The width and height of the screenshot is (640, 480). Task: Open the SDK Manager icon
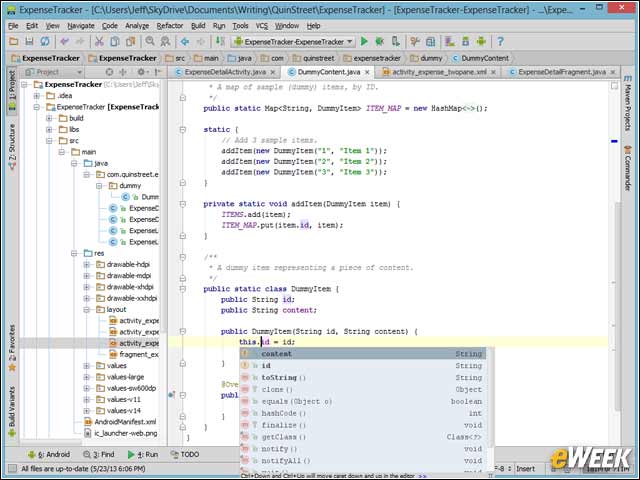click(x=465, y=41)
